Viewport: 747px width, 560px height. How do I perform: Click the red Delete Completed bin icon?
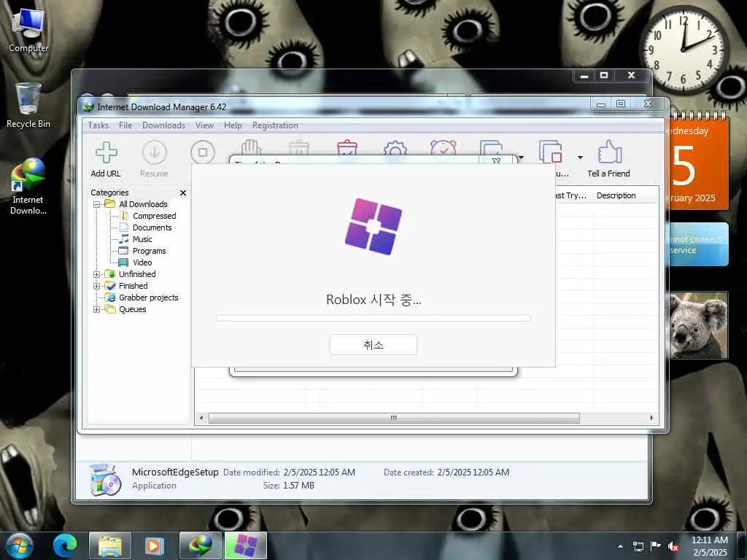(347, 147)
